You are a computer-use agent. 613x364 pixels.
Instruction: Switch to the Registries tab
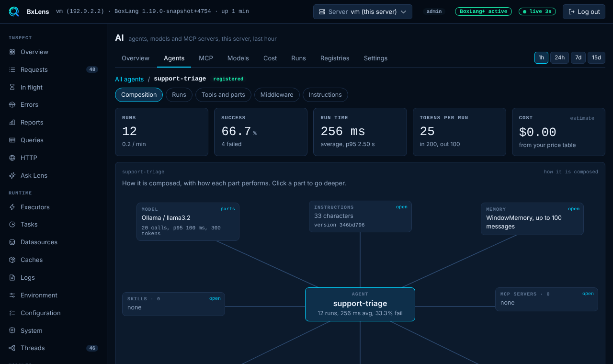tap(335, 58)
